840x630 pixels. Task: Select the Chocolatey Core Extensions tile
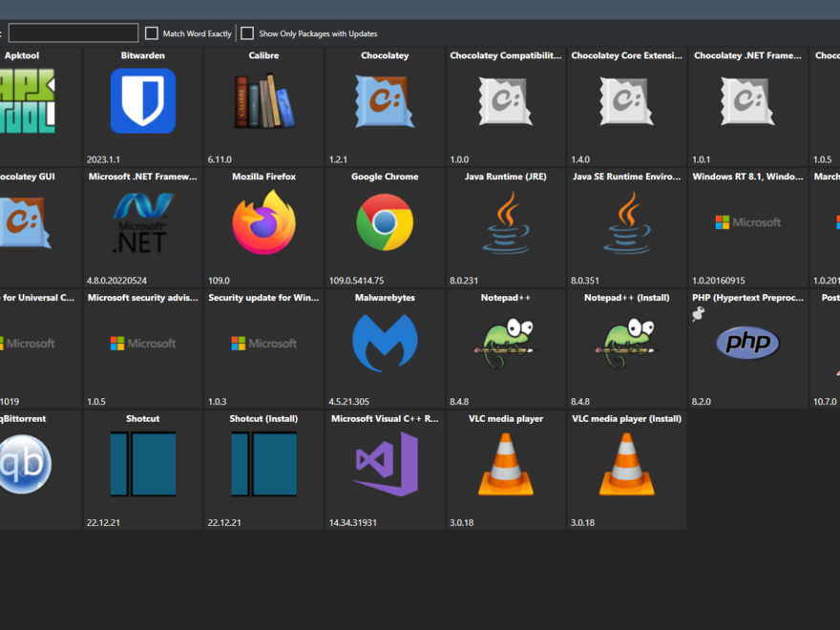click(626, 107)
